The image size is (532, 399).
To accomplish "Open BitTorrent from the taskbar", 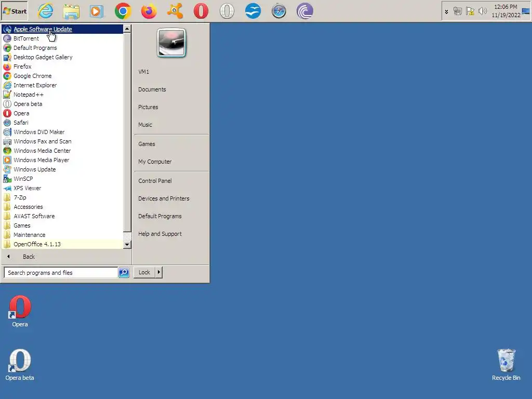I will pos(304,11).
